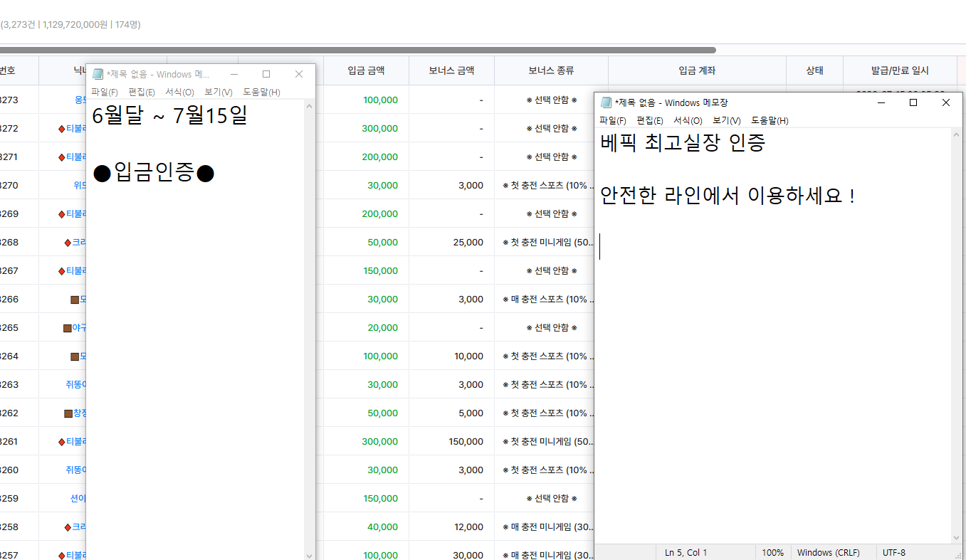Open 도움말(H) menu in the 입금인증 Notepad
Viewport: 966px width, 560px height.
[261, 93]
